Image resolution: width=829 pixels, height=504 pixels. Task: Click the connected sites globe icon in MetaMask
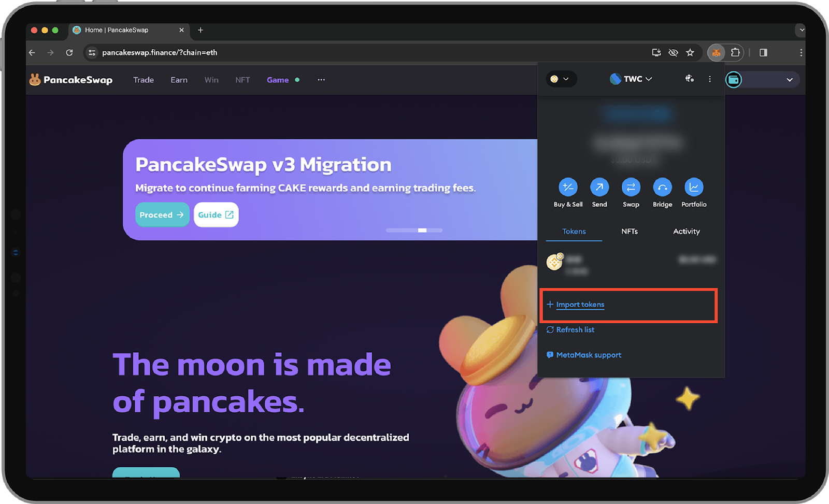690,79
